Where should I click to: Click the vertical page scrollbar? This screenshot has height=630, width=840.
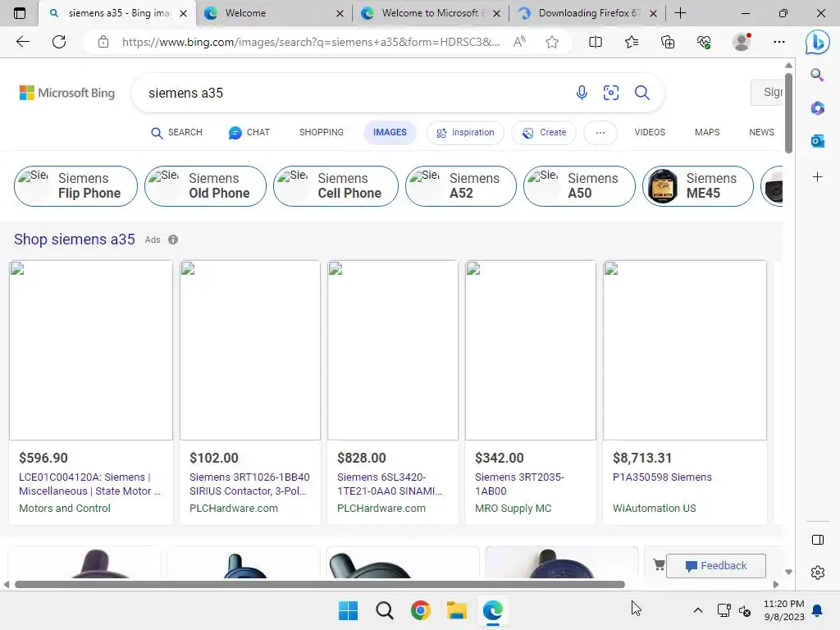(788, 113)
